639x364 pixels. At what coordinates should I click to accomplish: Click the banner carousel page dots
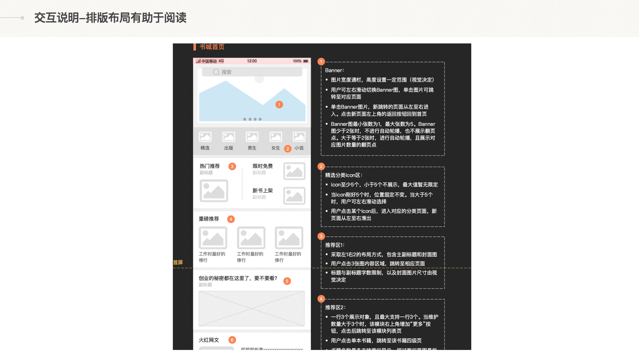coord(252,119)
